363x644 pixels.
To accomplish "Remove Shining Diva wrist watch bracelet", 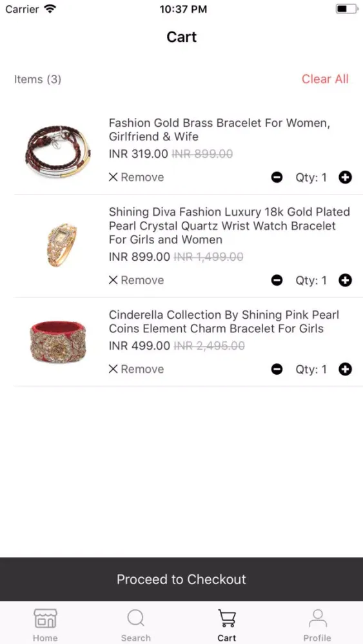I will pyautogui.click(x=136, y=280).
